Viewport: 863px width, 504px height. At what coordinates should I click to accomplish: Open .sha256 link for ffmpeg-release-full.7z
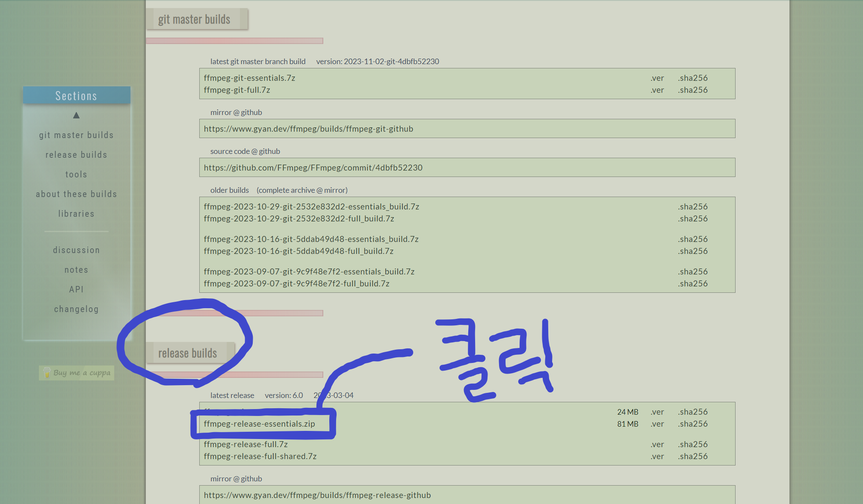(693, 444)
